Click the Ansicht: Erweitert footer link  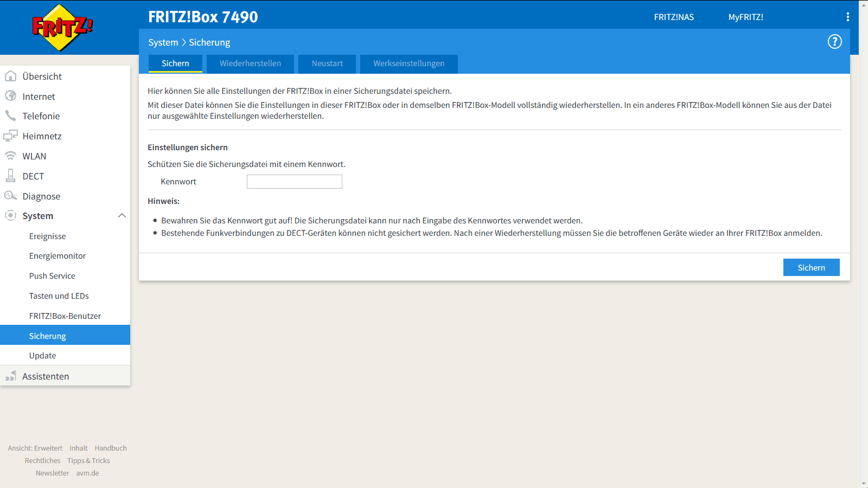click(x=35, y=448)
